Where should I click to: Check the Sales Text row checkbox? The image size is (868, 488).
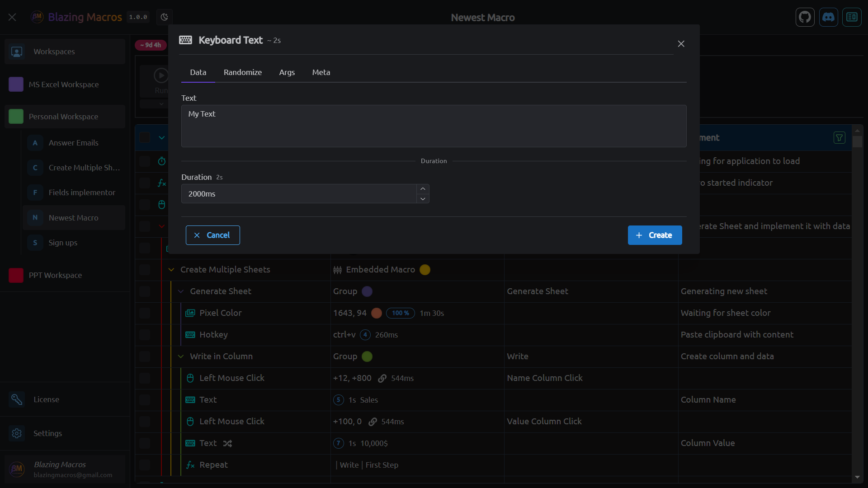click(145, 400)
